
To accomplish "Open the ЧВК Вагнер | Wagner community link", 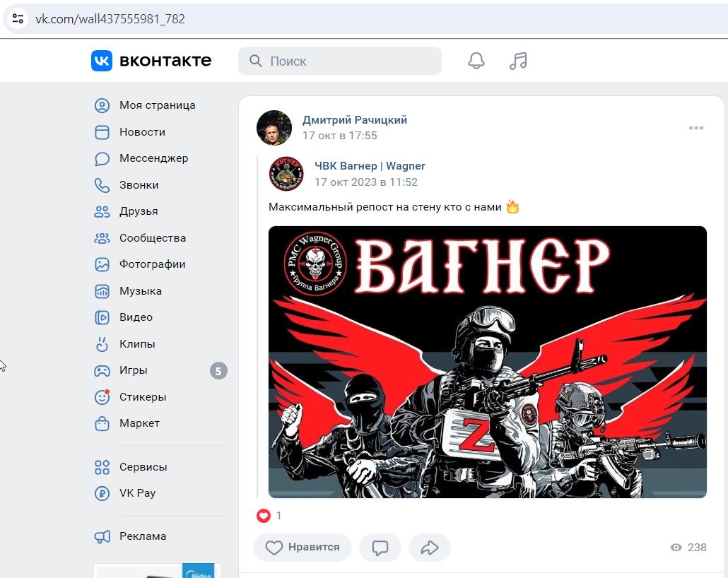I will click(x=370, y=166).
